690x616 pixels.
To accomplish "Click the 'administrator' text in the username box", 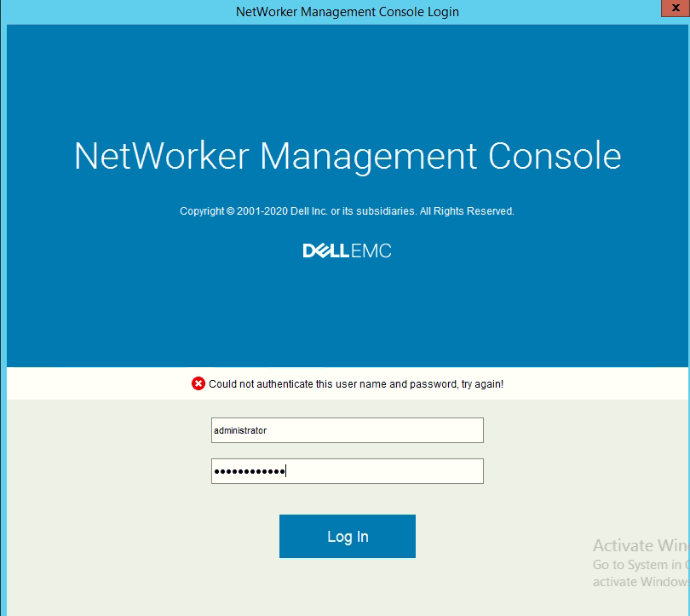I will point(240,430).
